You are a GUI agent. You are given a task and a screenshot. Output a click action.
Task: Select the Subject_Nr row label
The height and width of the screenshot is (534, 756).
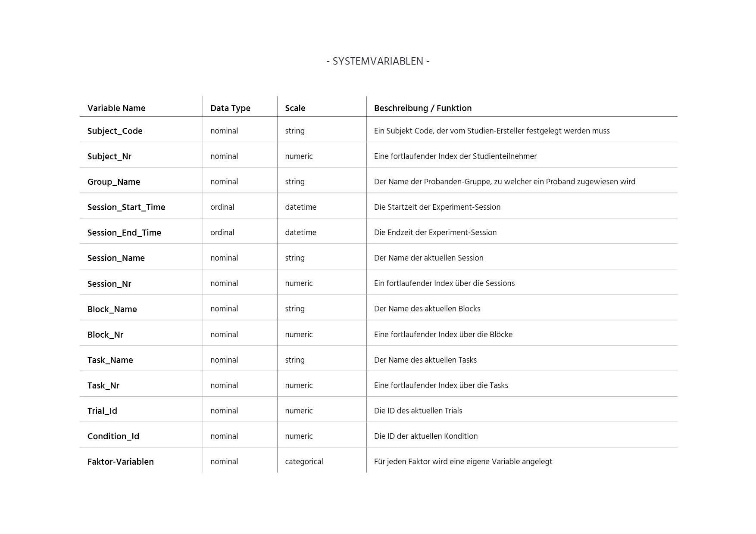109,156
